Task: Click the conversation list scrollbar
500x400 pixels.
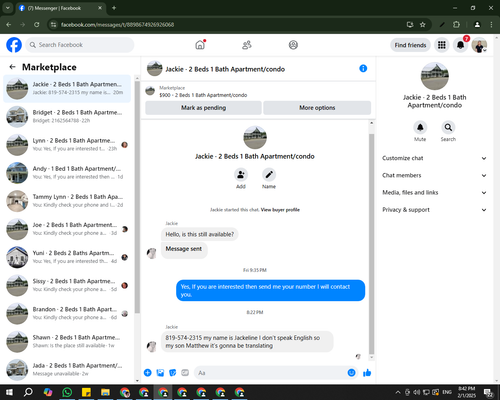Action: pos(137,197)
